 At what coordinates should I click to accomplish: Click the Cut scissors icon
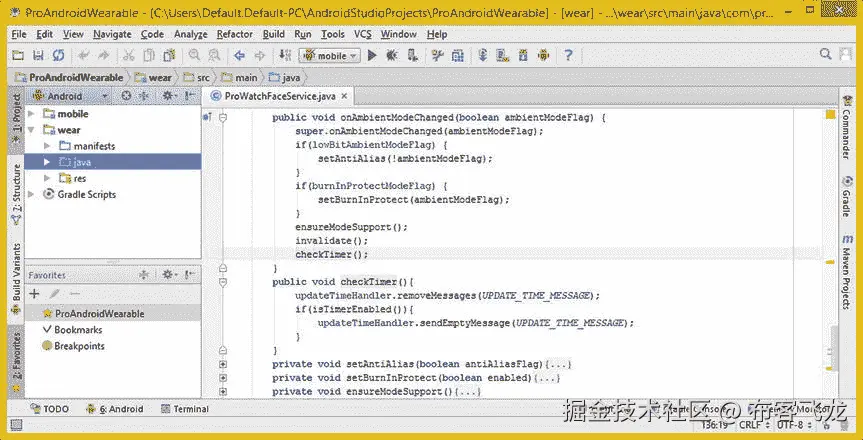(129, 55)
